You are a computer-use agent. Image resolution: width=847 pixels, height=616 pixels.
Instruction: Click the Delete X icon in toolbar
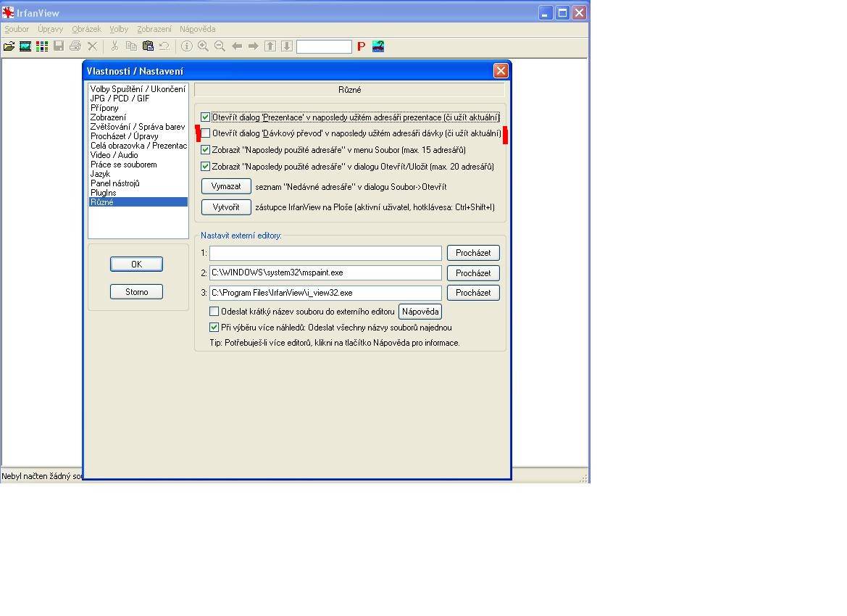pos(92,46)
